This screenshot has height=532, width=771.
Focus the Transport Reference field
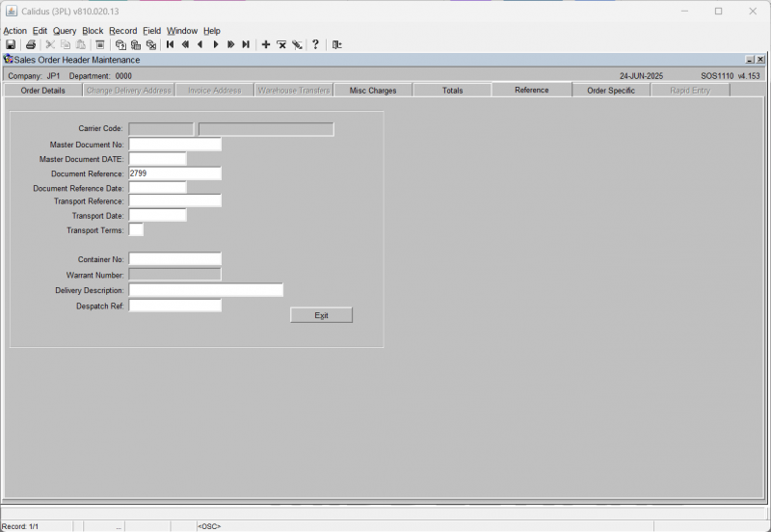click(175, 201)
